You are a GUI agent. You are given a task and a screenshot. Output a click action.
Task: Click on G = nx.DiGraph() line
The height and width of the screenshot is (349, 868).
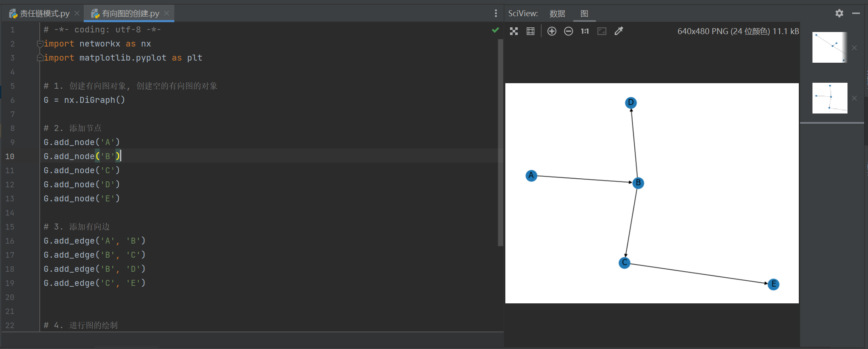[x=84, y=100]
